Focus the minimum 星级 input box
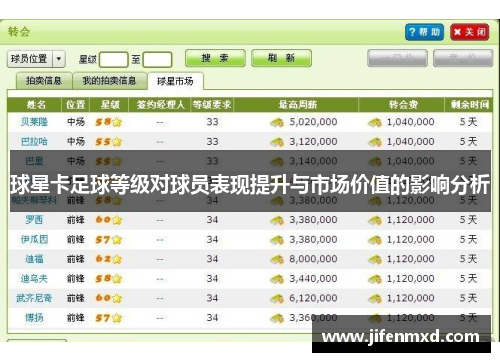 click(114, 60)
